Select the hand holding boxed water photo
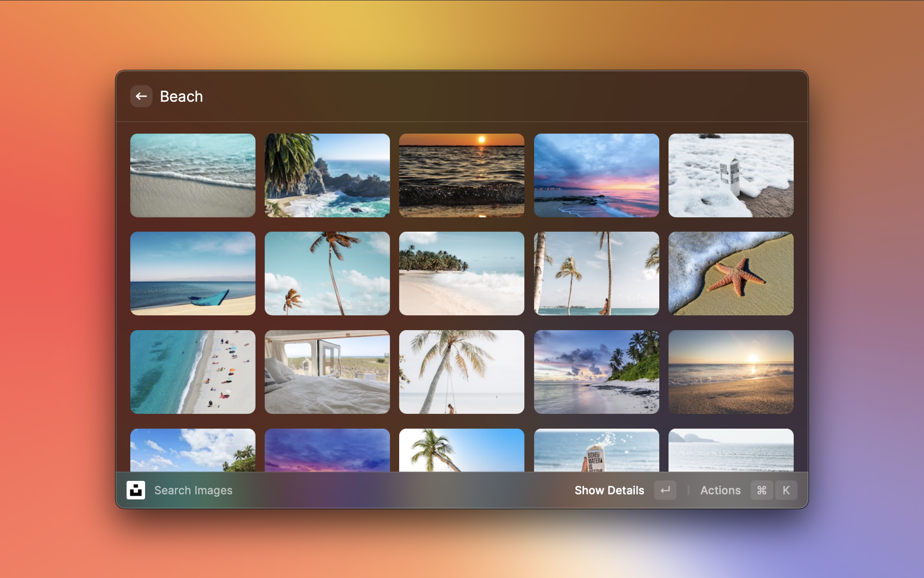 pos(596,450)
